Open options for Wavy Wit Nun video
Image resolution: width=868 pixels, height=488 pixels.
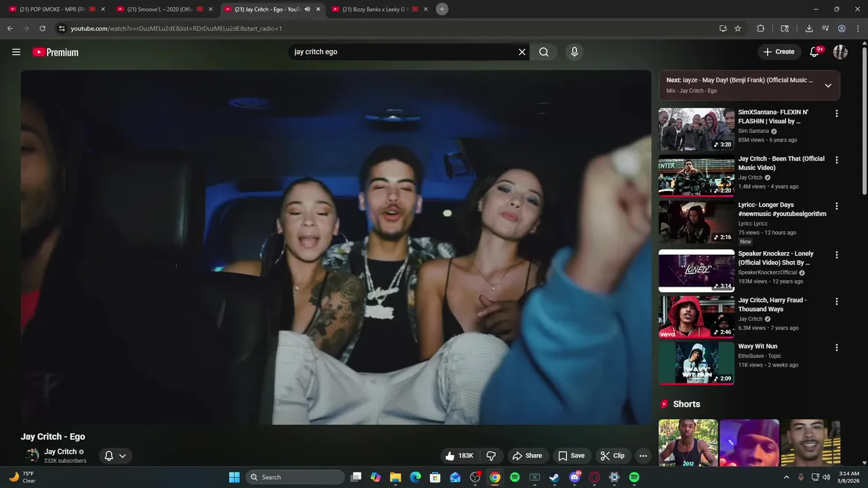click(x=836, y=347)
